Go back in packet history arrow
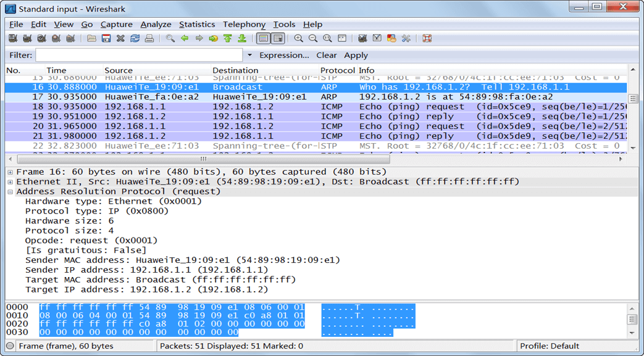 (x=185, y=39)
